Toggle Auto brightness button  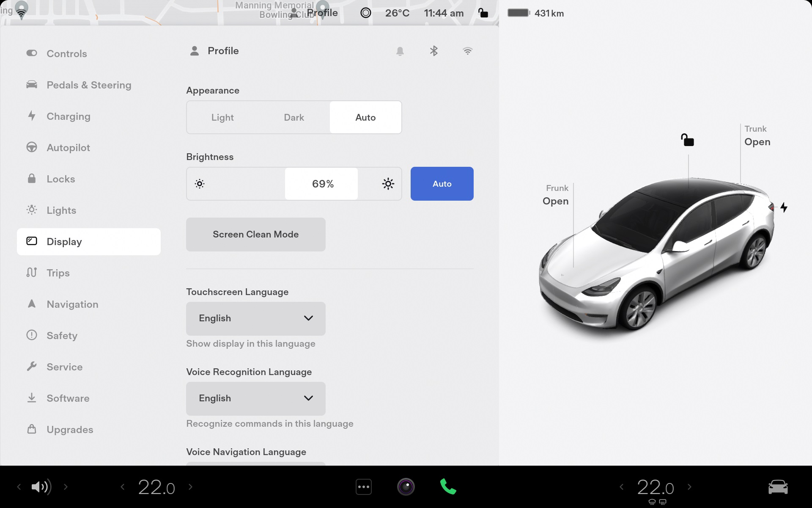click(x=442, y=184)
